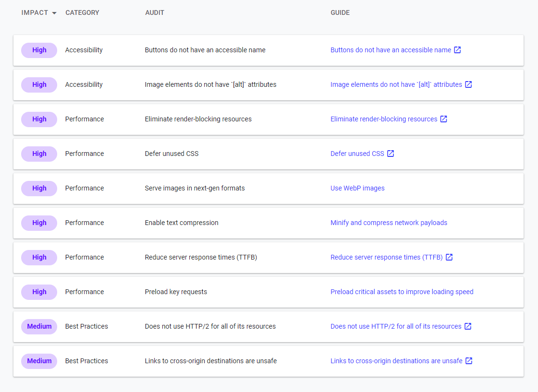The image size is (538, 392).
Task: Click external icon beside HTTP/2 resources guide
Action: click(x=468, y=326)
